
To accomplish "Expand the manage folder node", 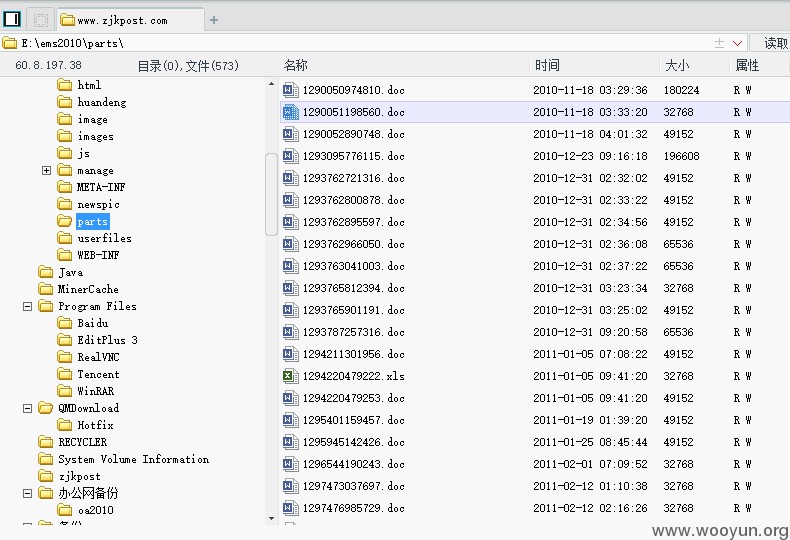I will (x=46, y=170).
